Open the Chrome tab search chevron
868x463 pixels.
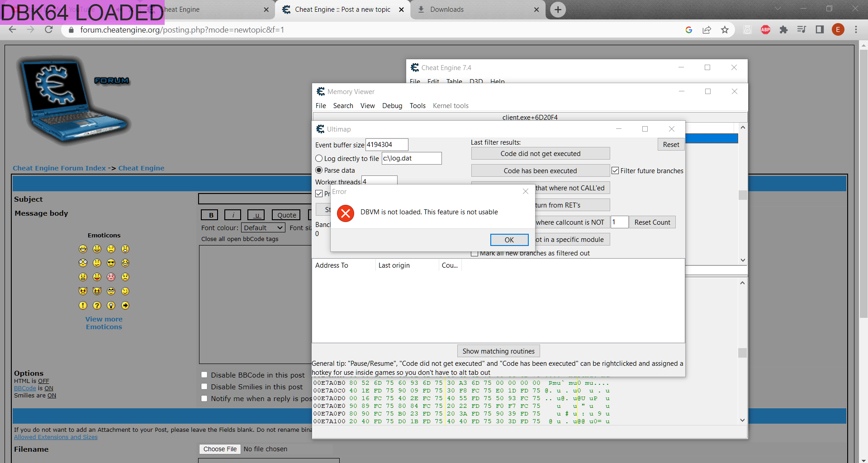pos(778,8)
